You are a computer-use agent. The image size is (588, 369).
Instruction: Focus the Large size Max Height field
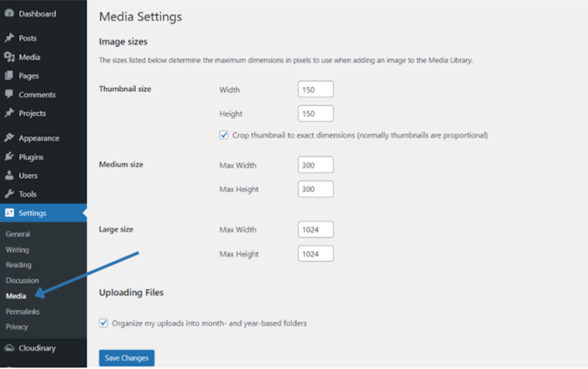point(316,254)
